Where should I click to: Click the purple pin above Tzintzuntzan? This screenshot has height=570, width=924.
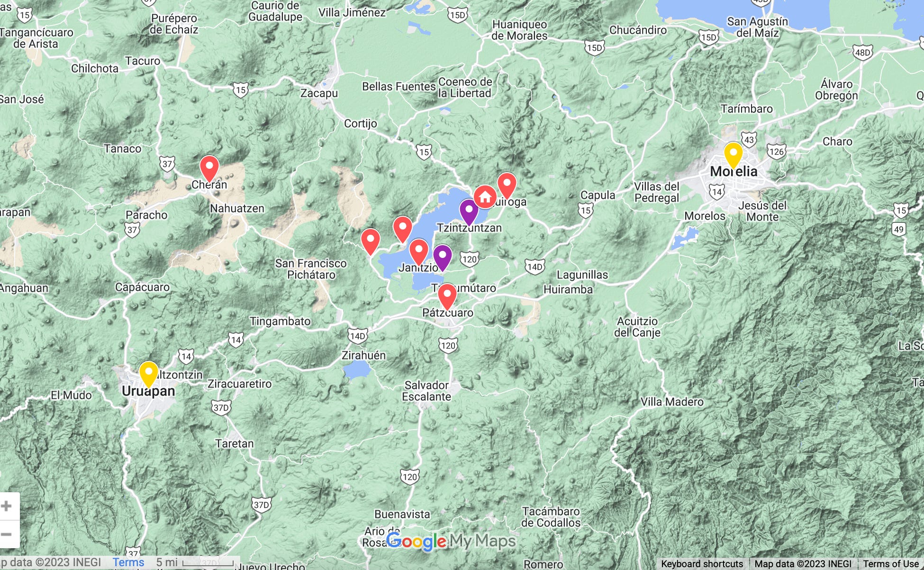point(469,211)
